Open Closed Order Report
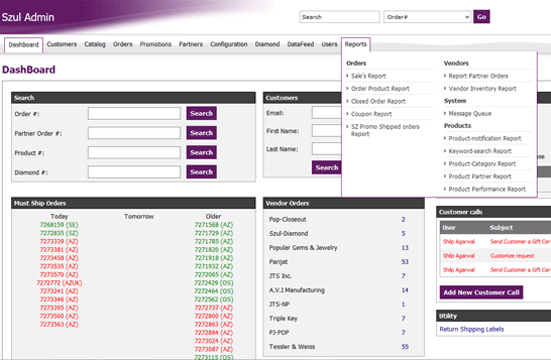The height and width of the screenshot is (360, 551). tap(378, 101)
